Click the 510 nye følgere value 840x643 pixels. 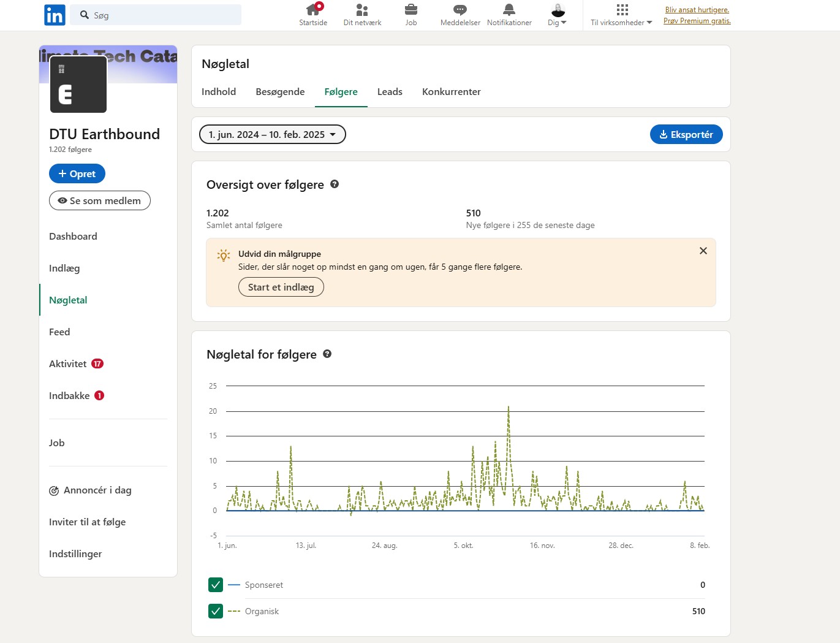coord(474,213)
